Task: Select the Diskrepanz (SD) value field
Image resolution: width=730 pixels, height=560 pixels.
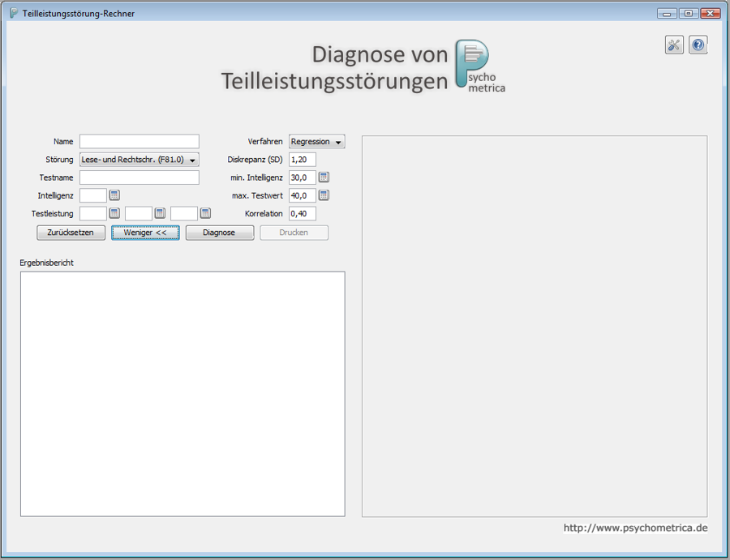Action: (302, 160)
